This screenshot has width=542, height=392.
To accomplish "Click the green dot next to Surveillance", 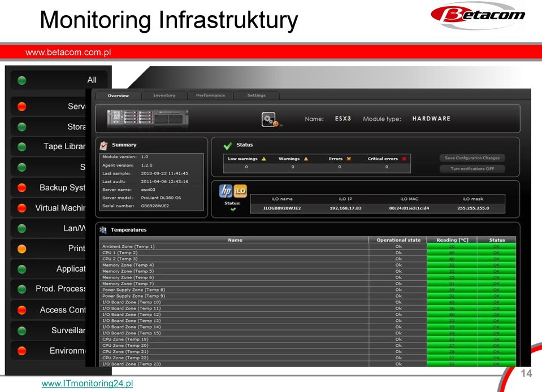I will (22, 330).
